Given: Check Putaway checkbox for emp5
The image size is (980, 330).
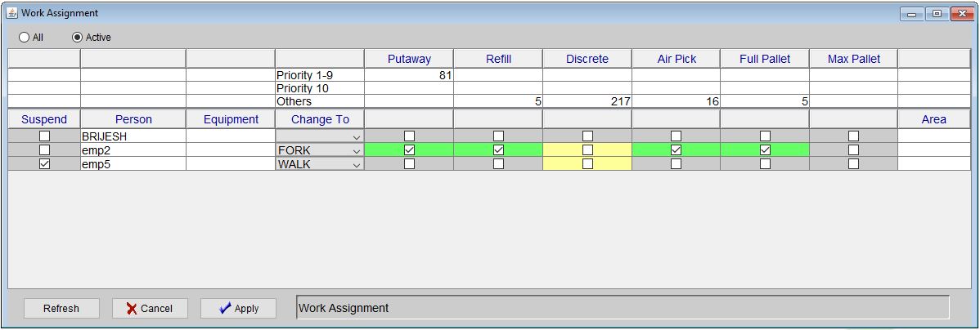Looking at the screenshot, I should click(409, 163).
